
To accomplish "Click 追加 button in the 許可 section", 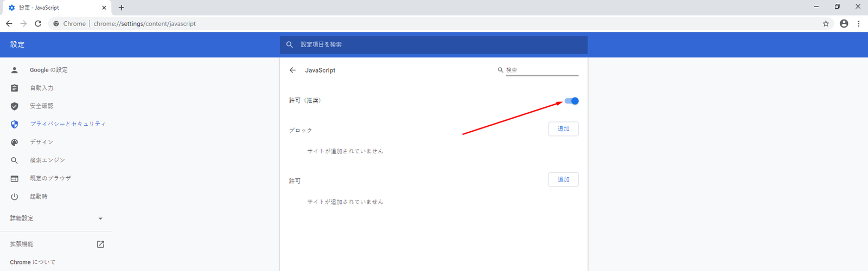I will coord(563,179).
